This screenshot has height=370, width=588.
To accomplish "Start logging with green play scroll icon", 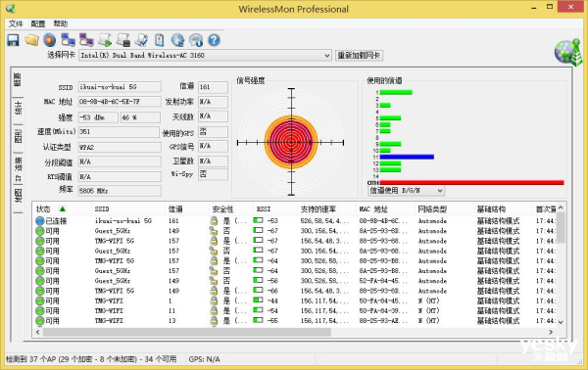I will (x=105, y=40).
